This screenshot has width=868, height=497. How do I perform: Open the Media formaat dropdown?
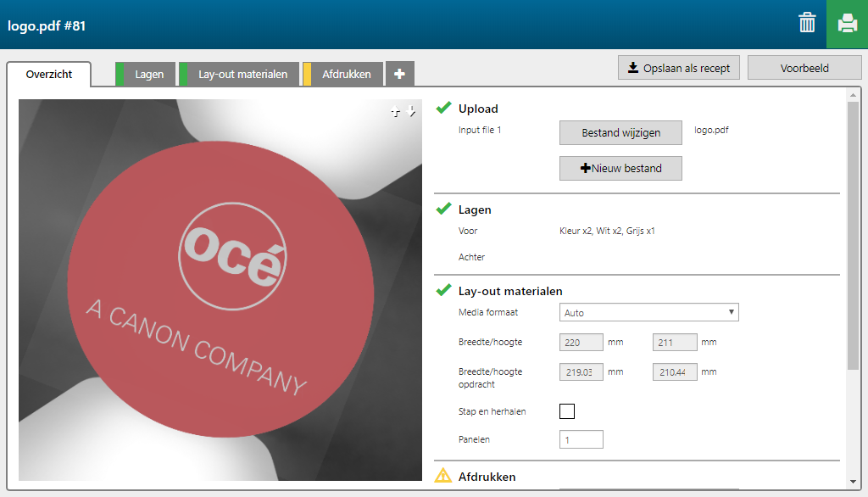click(x=648, y=312)
